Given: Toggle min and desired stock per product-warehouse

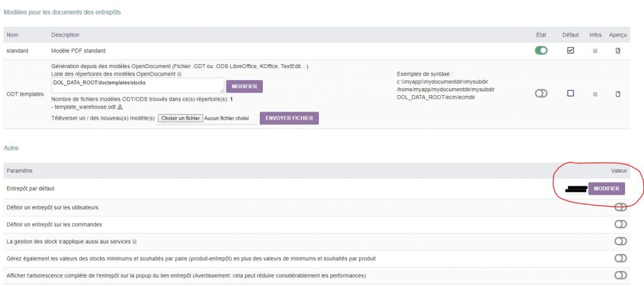Looking at the screenshot, I should pyautogui.click(x=620, y=258).
